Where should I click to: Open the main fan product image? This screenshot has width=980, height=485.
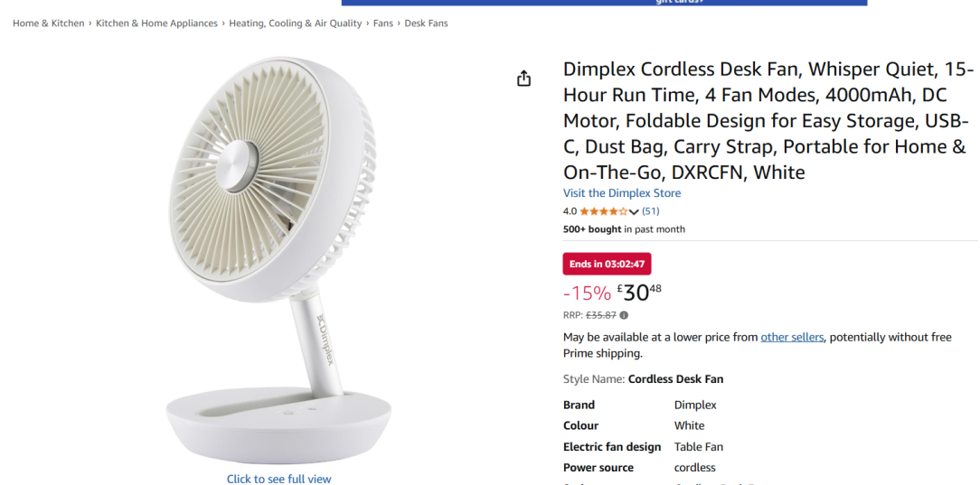click(x=278, y=259)
